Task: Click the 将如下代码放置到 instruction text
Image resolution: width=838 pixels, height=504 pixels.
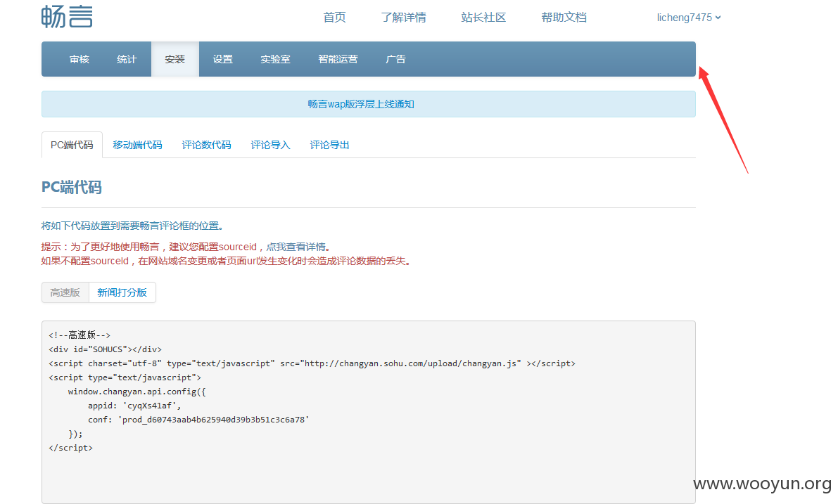Action: pos(132,226)
